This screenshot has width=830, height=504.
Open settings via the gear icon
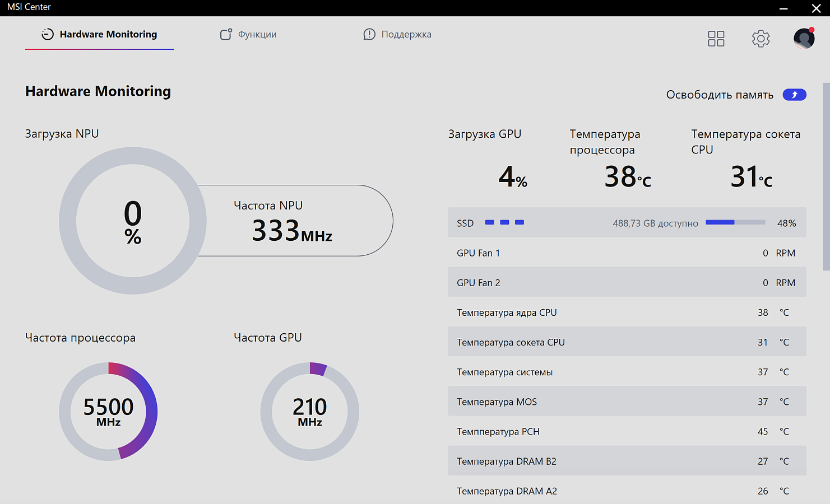coord(761,39)
